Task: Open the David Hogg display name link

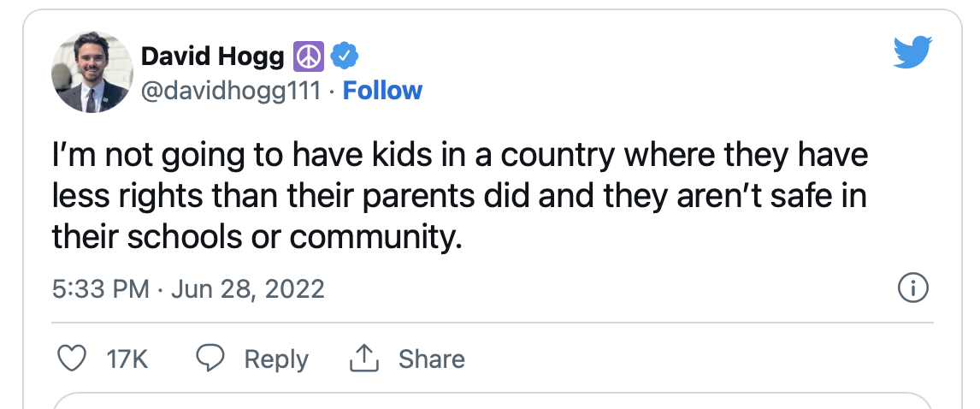Action: tap(213, 57)
